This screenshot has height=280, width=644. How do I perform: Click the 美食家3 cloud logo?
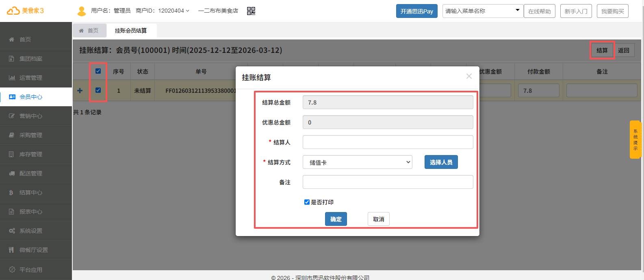25,11
